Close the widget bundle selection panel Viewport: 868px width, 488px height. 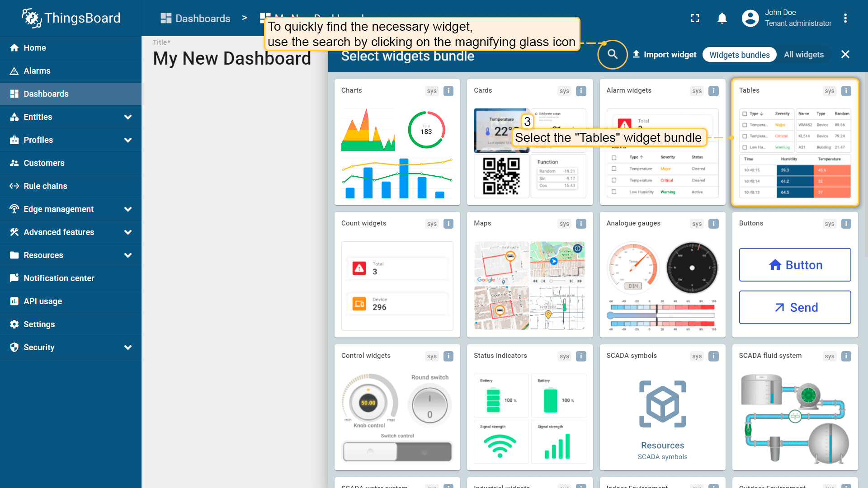pyautogui.click(x=845, y=54)
